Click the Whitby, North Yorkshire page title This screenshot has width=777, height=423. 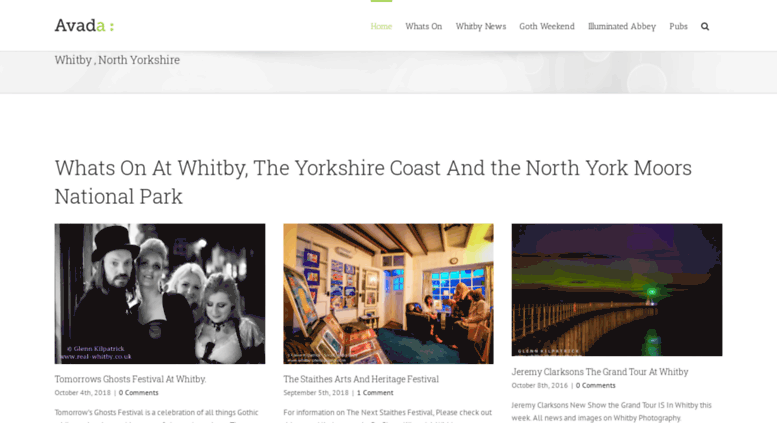(117, 60)
